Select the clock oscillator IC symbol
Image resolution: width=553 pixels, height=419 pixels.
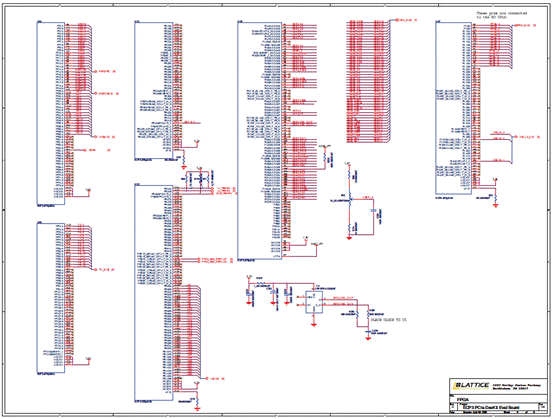[x=314, y=302]
